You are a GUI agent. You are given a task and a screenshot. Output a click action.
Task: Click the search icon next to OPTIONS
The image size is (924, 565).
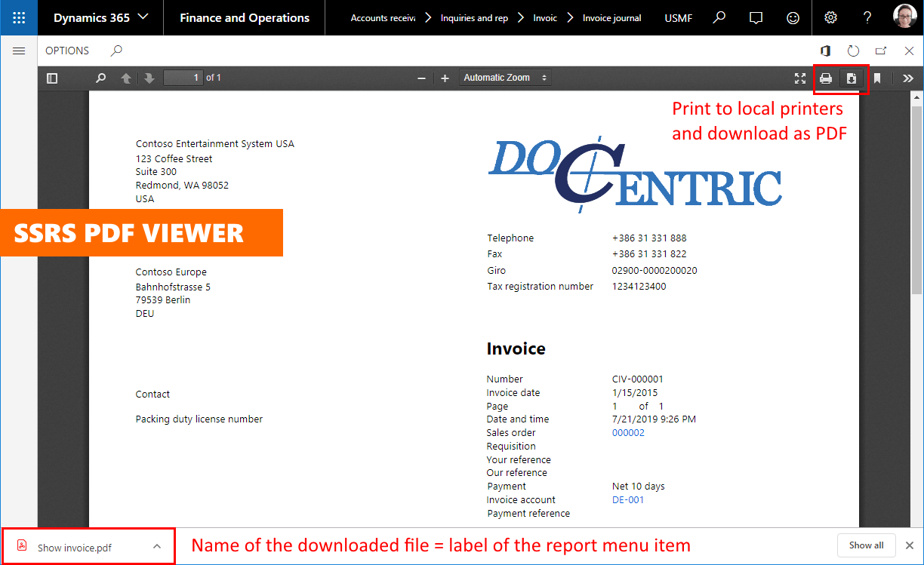[115, 51]
